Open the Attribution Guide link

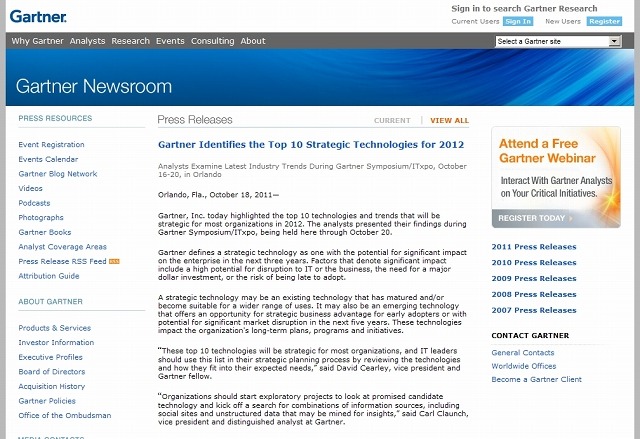[x=49, y=276]
